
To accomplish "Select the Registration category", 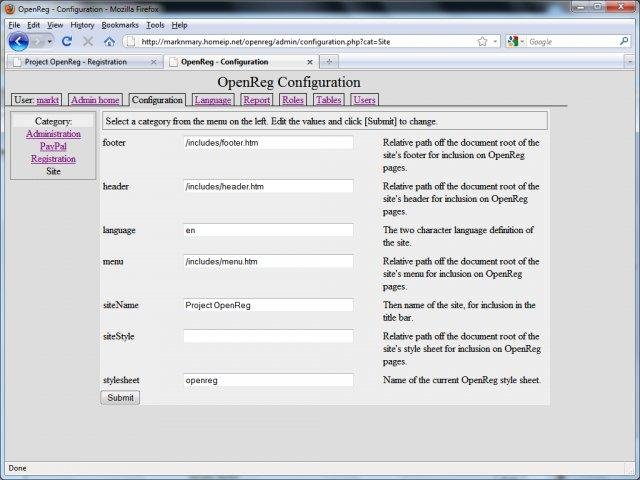I will pos(53,159).
